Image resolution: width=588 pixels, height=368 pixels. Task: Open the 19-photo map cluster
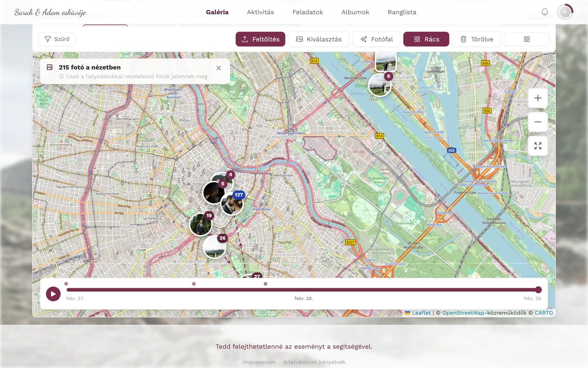[x=200, y=224]
